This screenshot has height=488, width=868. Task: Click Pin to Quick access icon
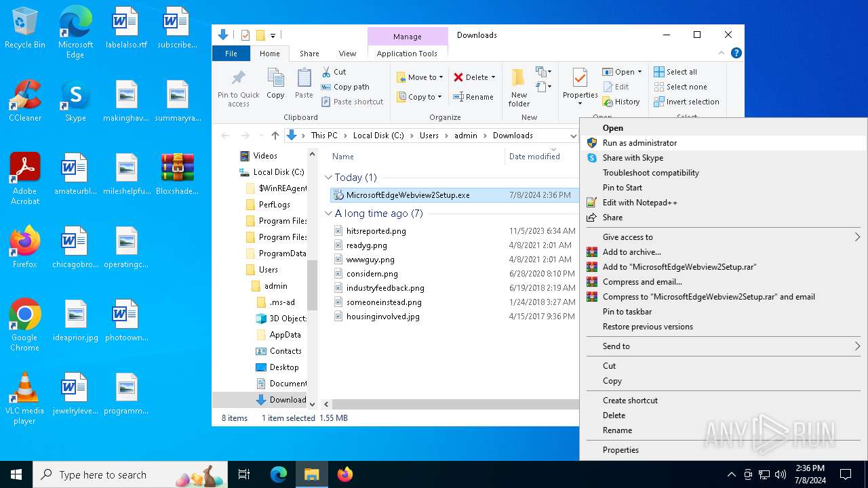click(x=238, y=87)
